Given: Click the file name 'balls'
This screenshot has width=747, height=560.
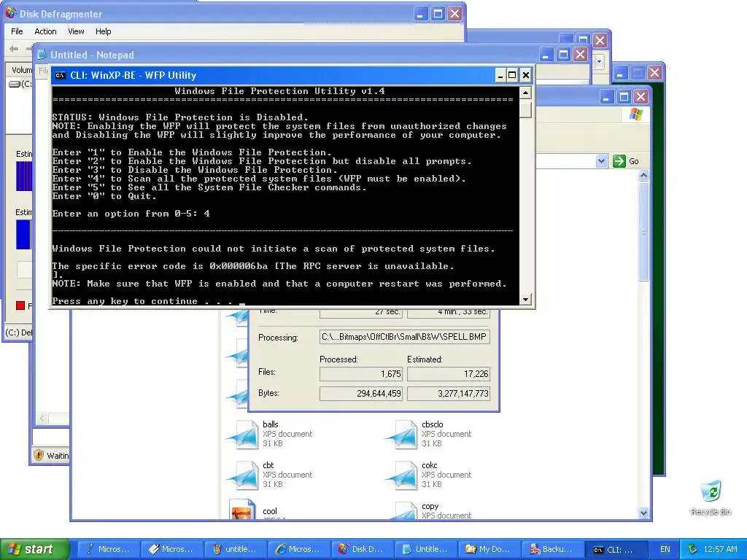Looking at the screenshot, I should (270, 424).
